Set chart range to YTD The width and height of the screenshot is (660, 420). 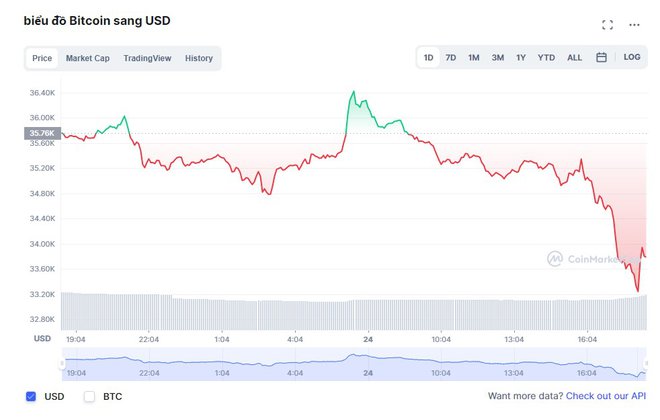[x=546, y=58]
